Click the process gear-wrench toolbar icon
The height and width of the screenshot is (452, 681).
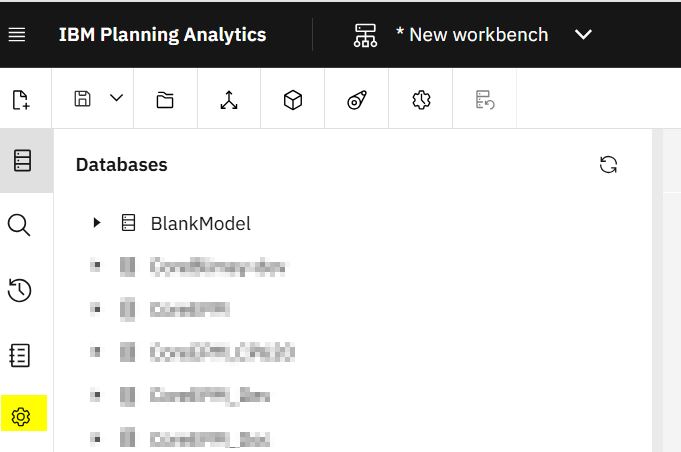pos(357,99)
